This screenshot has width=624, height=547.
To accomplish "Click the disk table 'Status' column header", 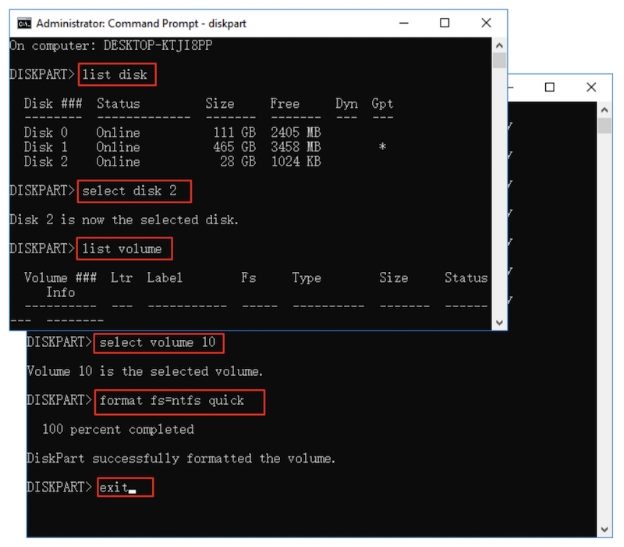I will [x=118, y=103].
